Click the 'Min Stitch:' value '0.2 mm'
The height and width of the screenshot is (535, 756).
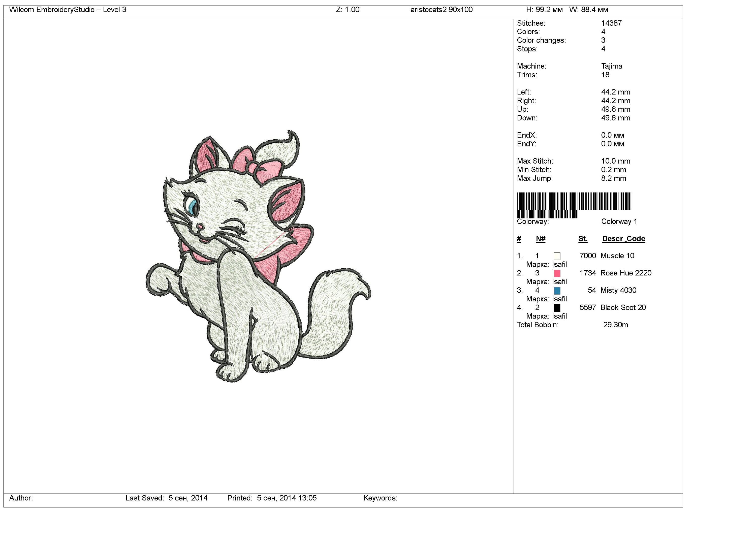tap(614, 170)
